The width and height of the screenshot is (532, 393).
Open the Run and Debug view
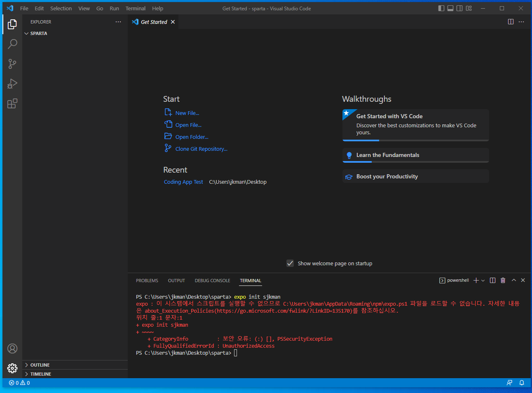[12, 84]
